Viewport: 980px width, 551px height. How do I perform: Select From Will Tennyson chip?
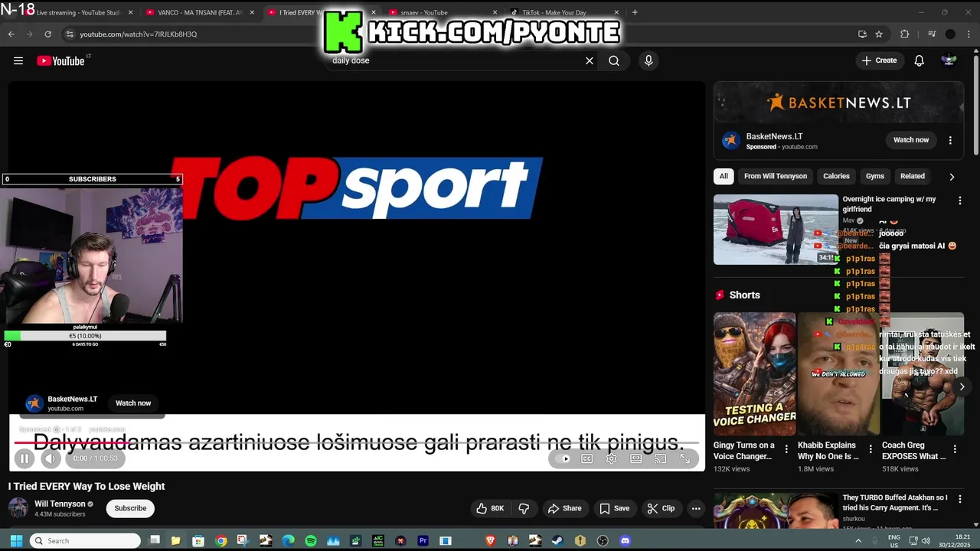776,176
